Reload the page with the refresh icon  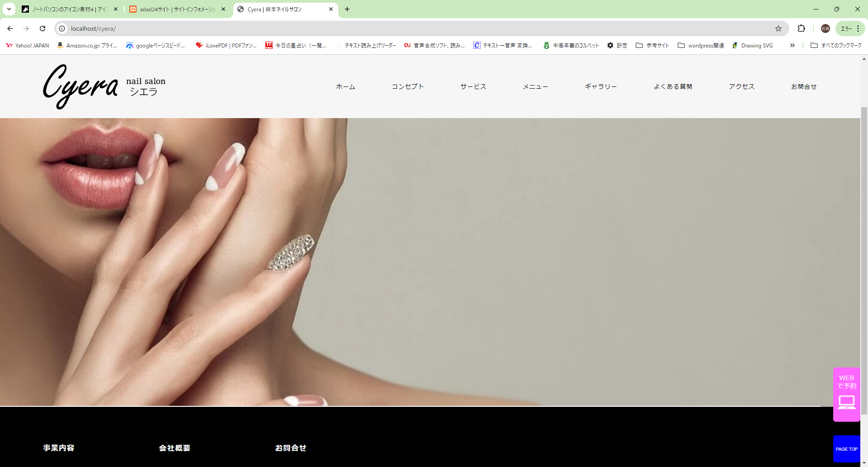click(42, 29)
